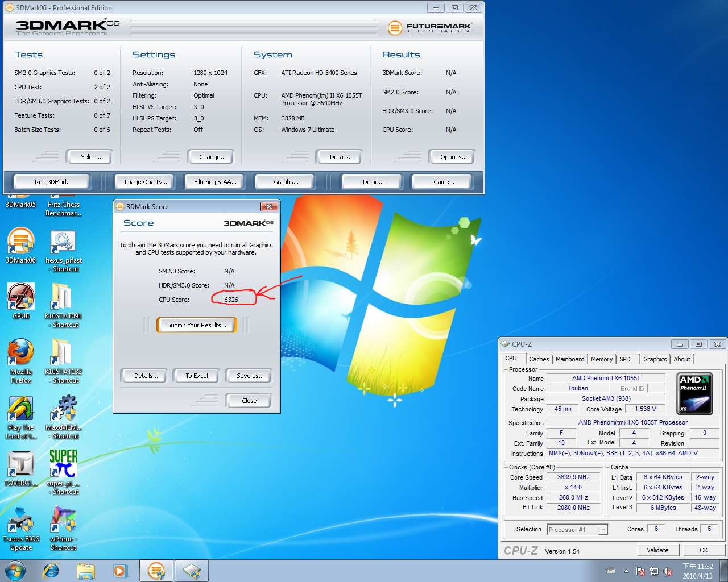Open the volume tray icon
728x582 pixels.
pos(668,571)
